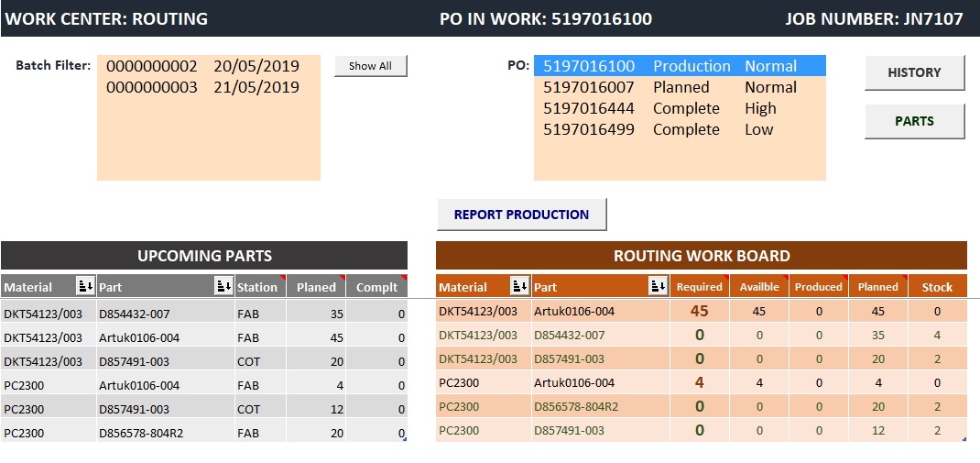Click stock value 4 for D854432-007
This screenshot has height=463, width=980.
click(x=938, y=336)
